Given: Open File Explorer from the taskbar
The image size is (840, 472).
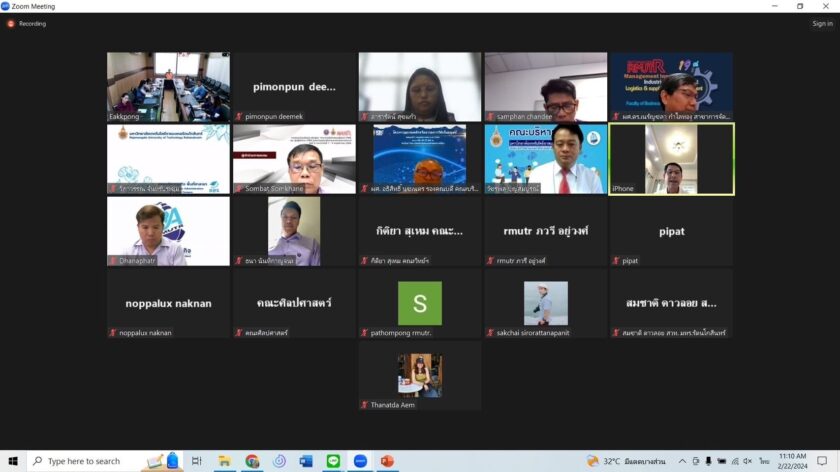Looking at the screenshot, I should tap(225, 461).
